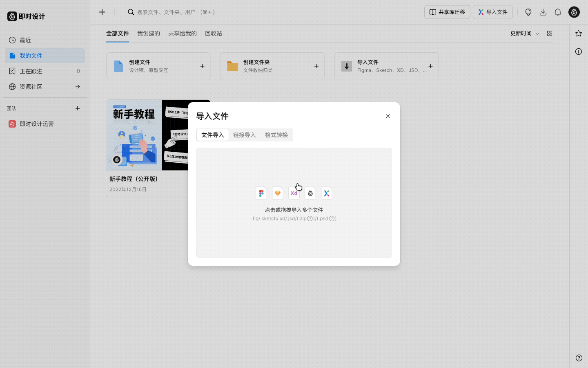Open the 最近 recent files section
This screenshot has height=368, width=588.
[45, 40]
